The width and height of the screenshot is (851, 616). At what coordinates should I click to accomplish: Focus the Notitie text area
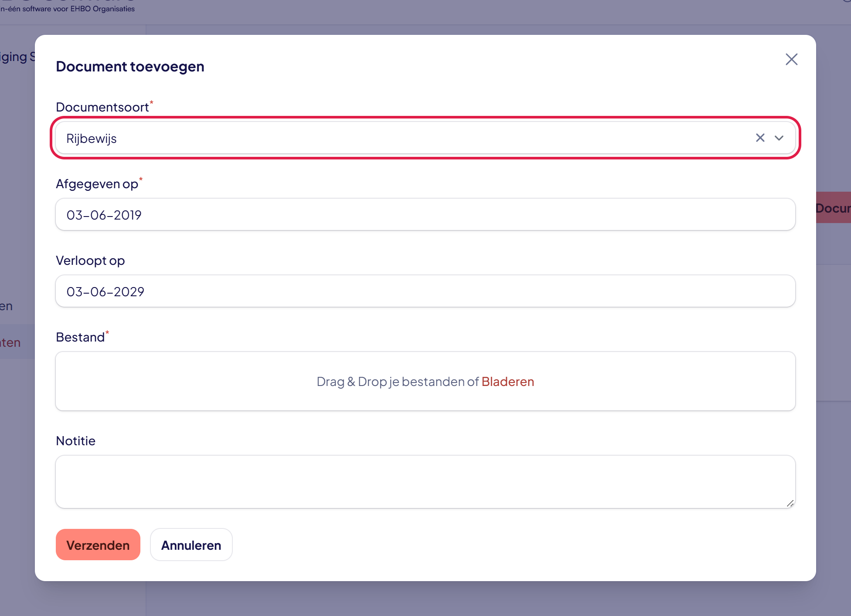[x=425, y=482]
